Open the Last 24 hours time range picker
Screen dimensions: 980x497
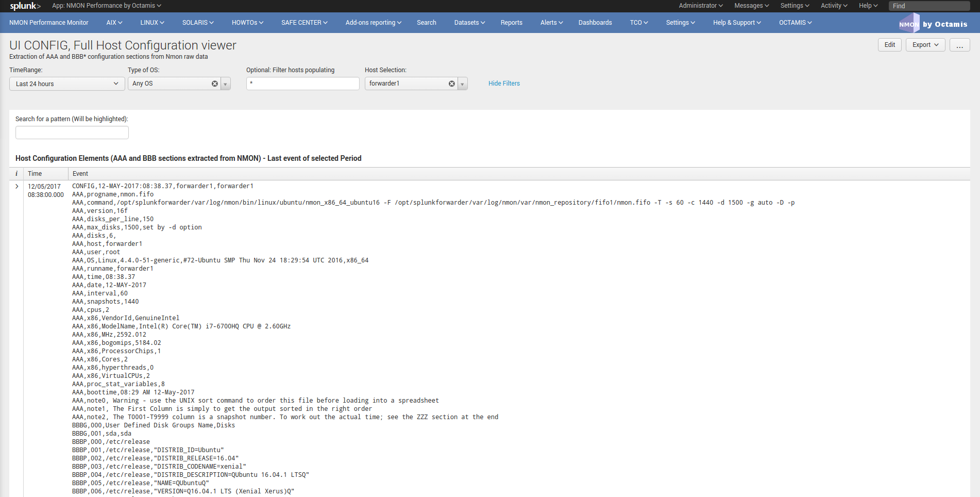(67, 84)
